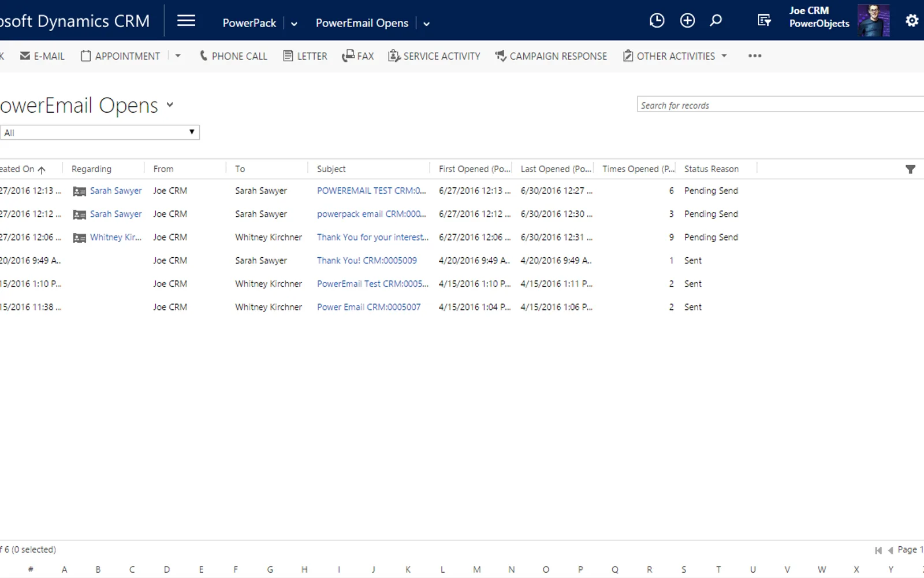This screenshot has width=924, height=578.
Task: Open the Thank You for your interest link
Action: [x=372, y=237]
